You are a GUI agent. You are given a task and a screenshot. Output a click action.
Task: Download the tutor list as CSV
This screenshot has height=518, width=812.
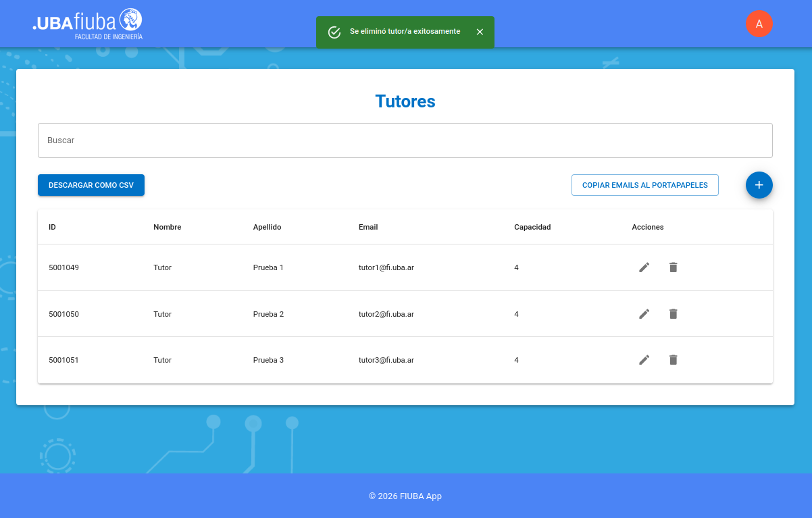click(x=91, y=185)
